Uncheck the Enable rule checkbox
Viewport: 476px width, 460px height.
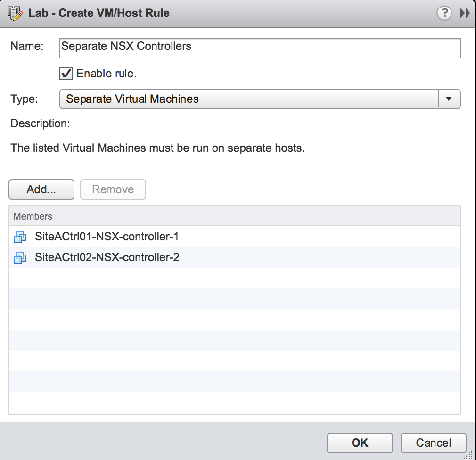point(66,74)
